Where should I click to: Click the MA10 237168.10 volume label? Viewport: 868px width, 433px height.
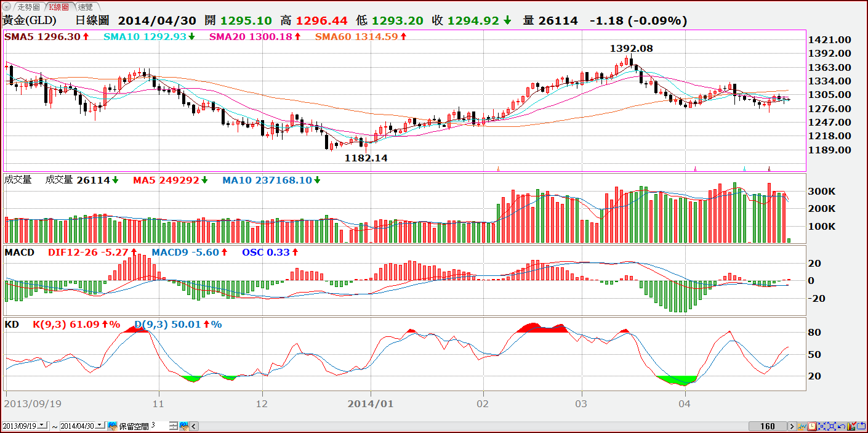[267, 180]
